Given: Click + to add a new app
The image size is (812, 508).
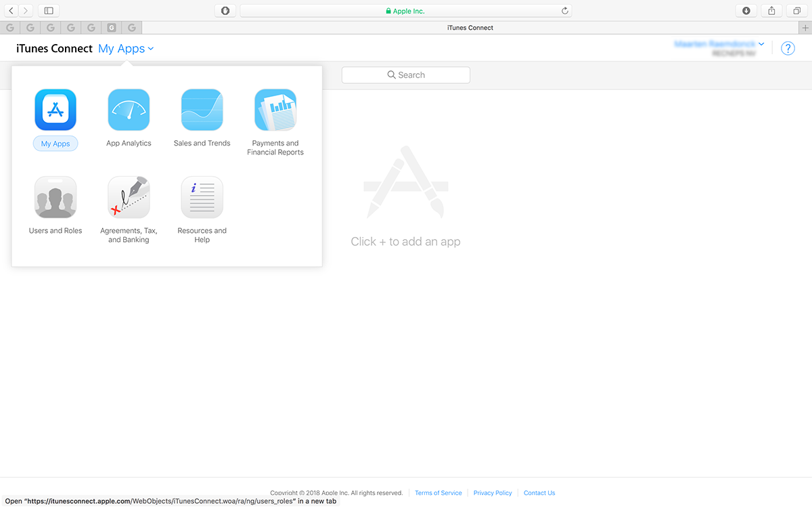Looking at the screenshot, I should point(405,240).
